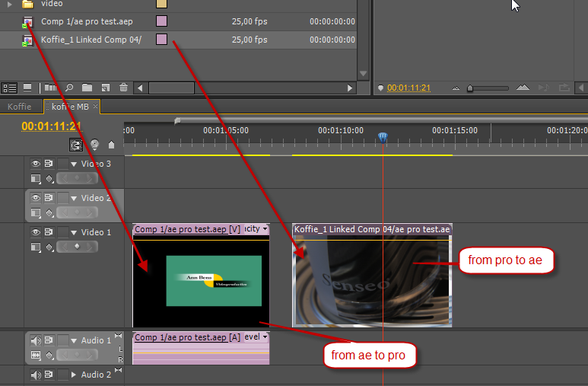Switch project panel to Icon View
The width and height of the screenshot is (588, 386).
pyautogui.click(x=27, y=88)
